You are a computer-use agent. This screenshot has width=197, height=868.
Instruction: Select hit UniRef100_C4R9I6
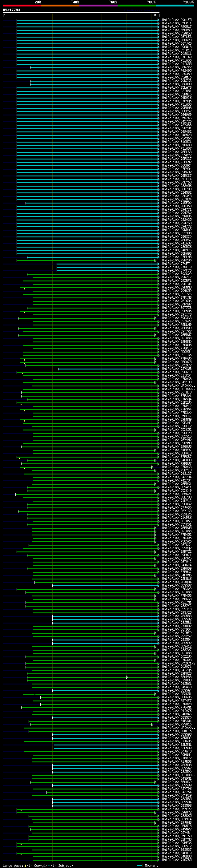177,98
